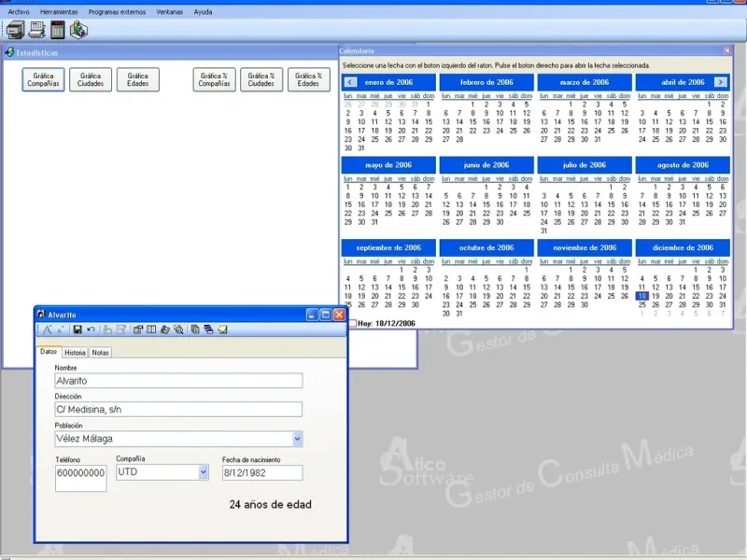This screenshot has height=560, width=747.
Task: Decrease font size in Alvarito toolbar
Action: click(61, 329)
